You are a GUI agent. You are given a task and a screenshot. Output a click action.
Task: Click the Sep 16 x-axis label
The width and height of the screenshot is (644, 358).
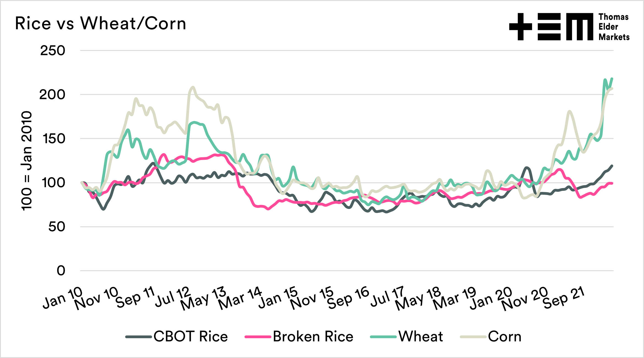tap(348, 297)
